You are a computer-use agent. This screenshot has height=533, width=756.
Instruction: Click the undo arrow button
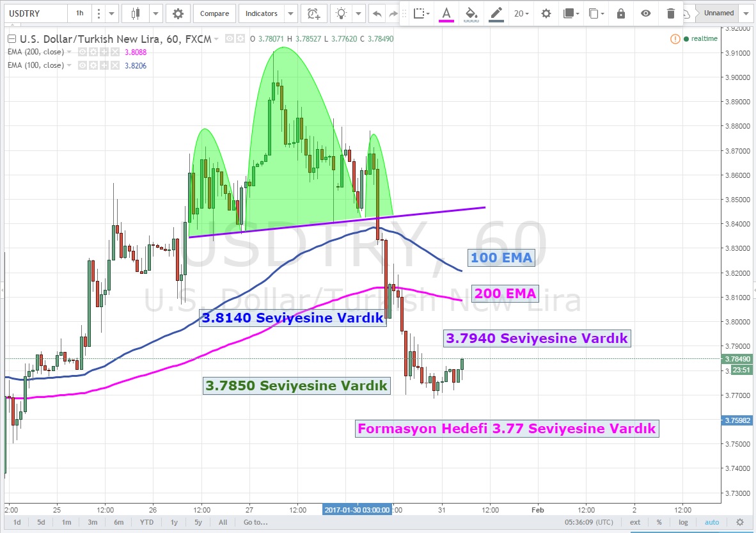(x=377, y=13)
